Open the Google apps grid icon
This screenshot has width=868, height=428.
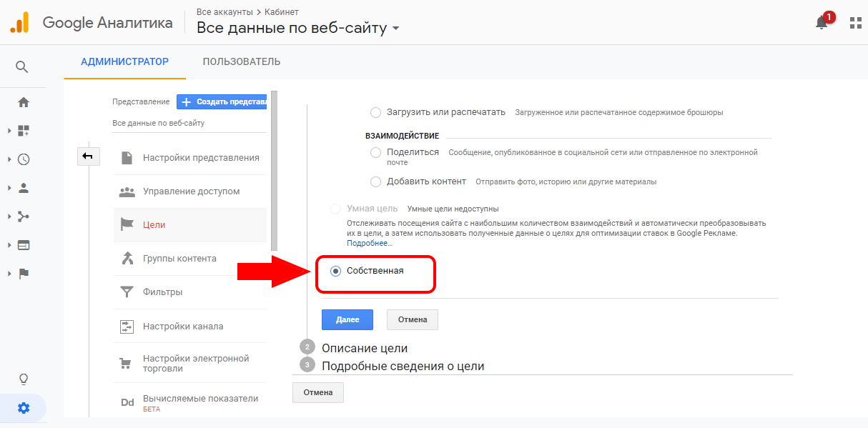point(855,23)
